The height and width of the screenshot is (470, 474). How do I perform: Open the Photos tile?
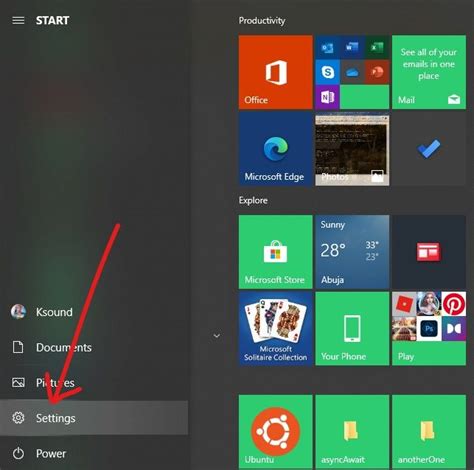352,150
